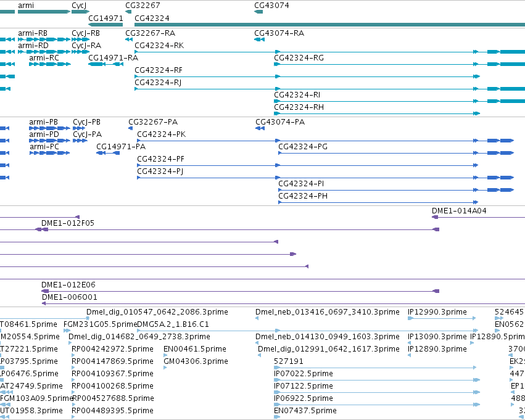Click the IP12890.3prime EST label
This screenshot has height=420, width=525.
[437, 350]
